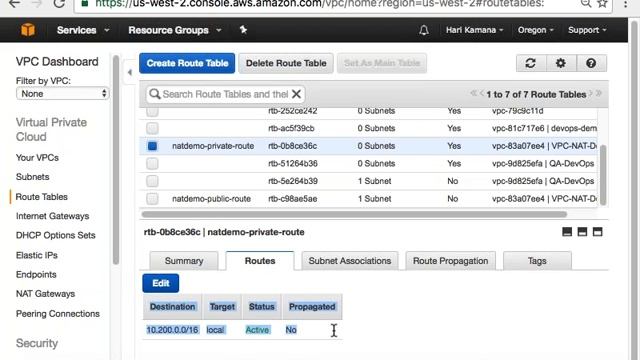640x360 pixels.
Task: Maximize details pane with last layout icon
Action: (x=598, y=232)
